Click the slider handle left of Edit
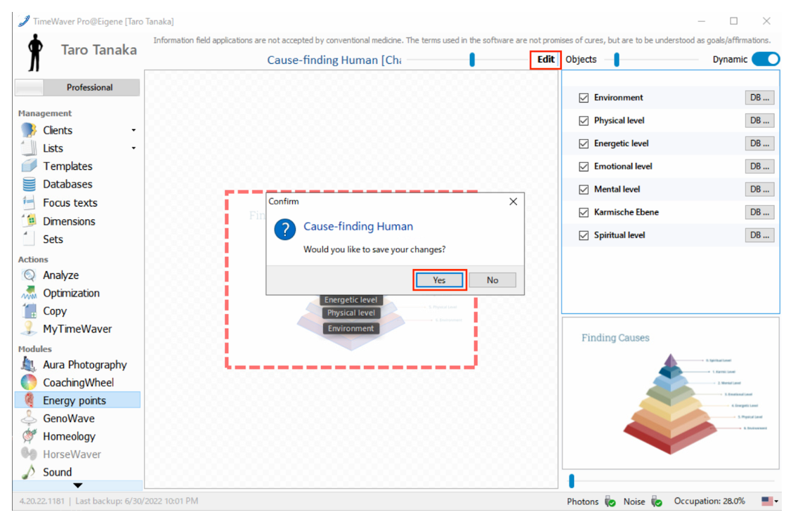 [472, 60]
